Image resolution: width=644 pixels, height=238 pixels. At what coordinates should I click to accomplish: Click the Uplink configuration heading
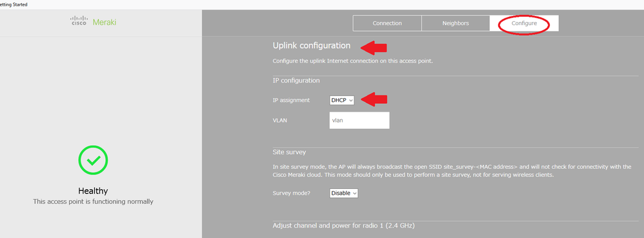pyautogui.click(x=311, y=46)
